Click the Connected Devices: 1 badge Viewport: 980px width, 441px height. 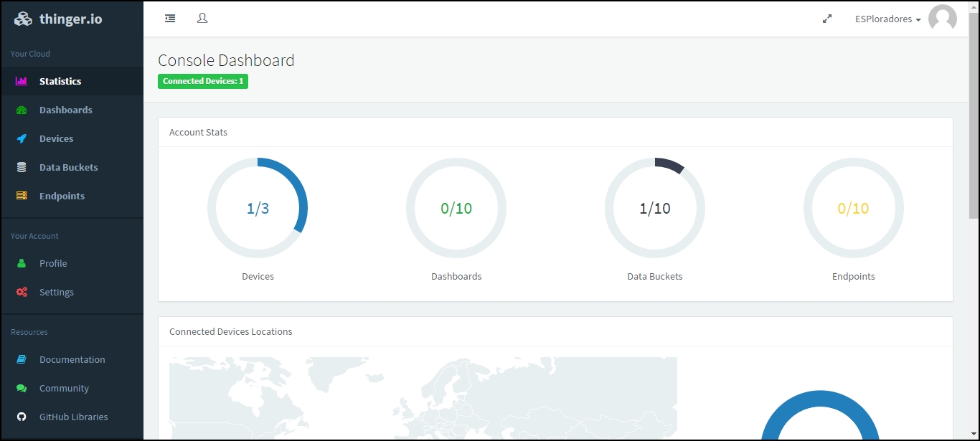click(x=203, y=81)
